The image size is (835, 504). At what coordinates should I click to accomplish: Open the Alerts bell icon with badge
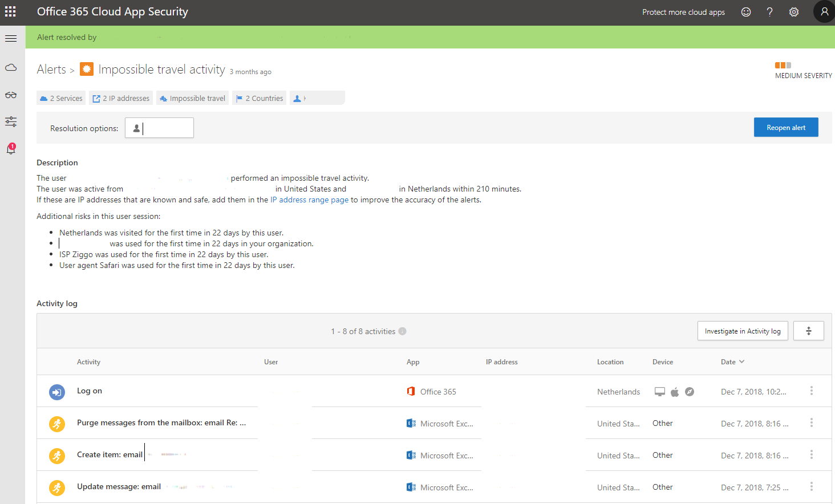pyautogui.click(x=11, y=148)
